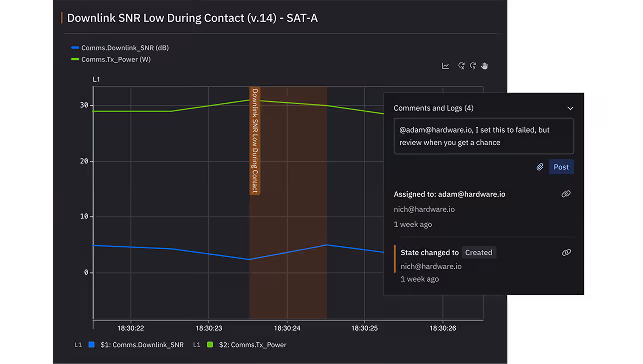The height and width of the screenshot is (364, 643).
Task: Attach a file with the paperclip icon
Action: click(540, 167)
